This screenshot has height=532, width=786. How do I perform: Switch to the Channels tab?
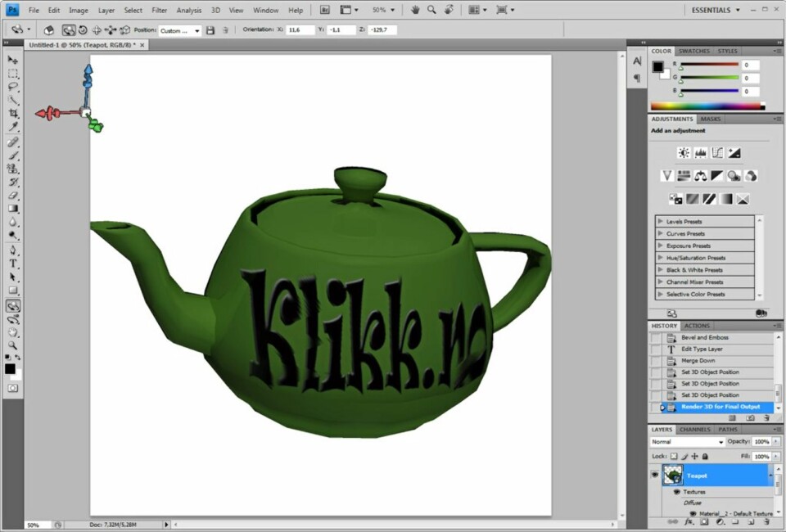coord(695,430)
